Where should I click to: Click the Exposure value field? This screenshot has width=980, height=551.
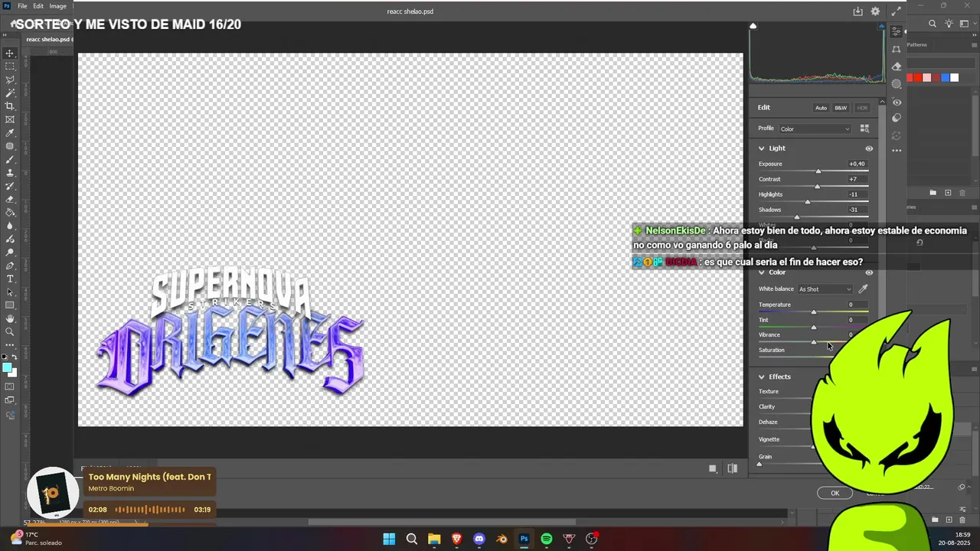856,164
